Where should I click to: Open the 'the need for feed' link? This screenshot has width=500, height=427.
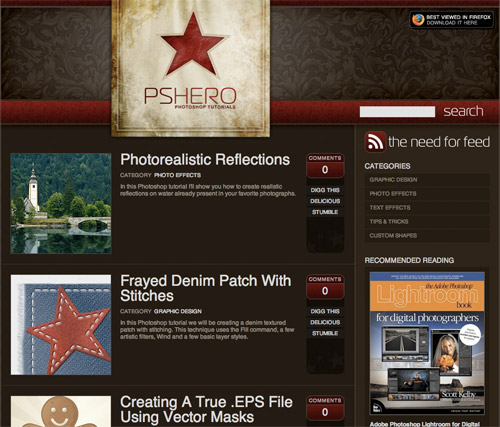[439, 142]
